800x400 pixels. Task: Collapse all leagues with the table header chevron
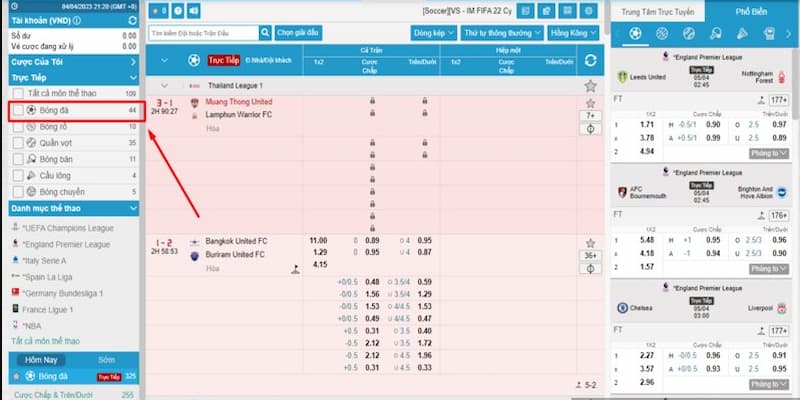click(164, 60)
